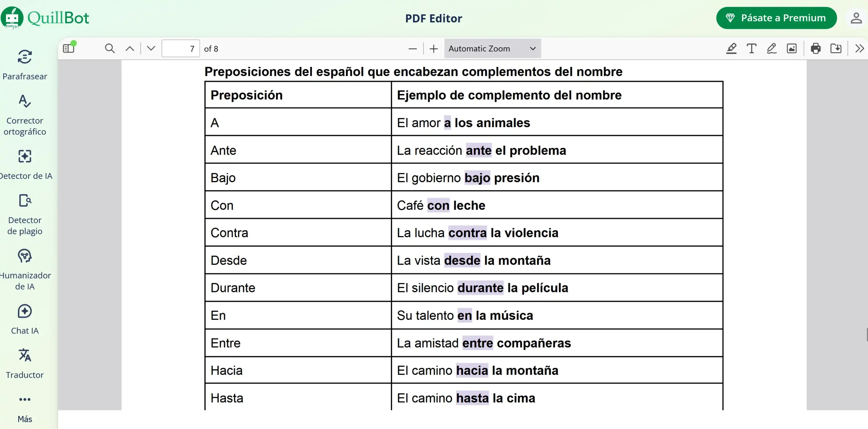The width and height of the screenshot is (868, 429).
Task: Click the Pásate a Premium button
Action: tap(776, 18)
